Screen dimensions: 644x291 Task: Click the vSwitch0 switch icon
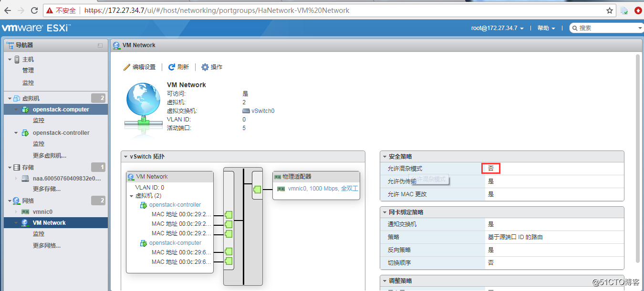point(246,111)
